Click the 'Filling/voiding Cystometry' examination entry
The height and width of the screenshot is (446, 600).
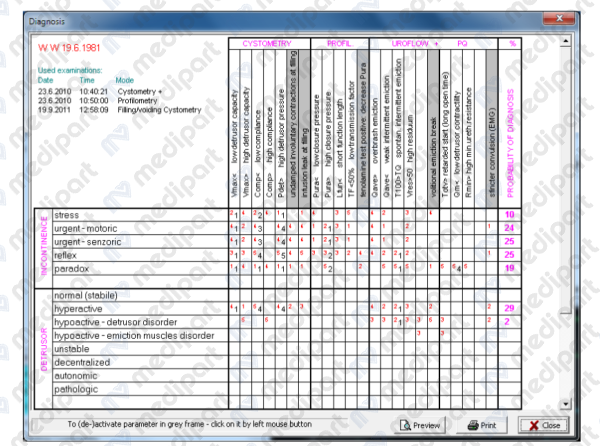[159, 110]
